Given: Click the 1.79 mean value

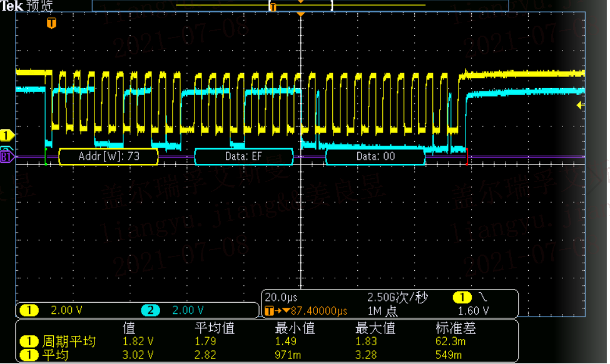Looking at the screenshot, I should [x=205, y=341].
